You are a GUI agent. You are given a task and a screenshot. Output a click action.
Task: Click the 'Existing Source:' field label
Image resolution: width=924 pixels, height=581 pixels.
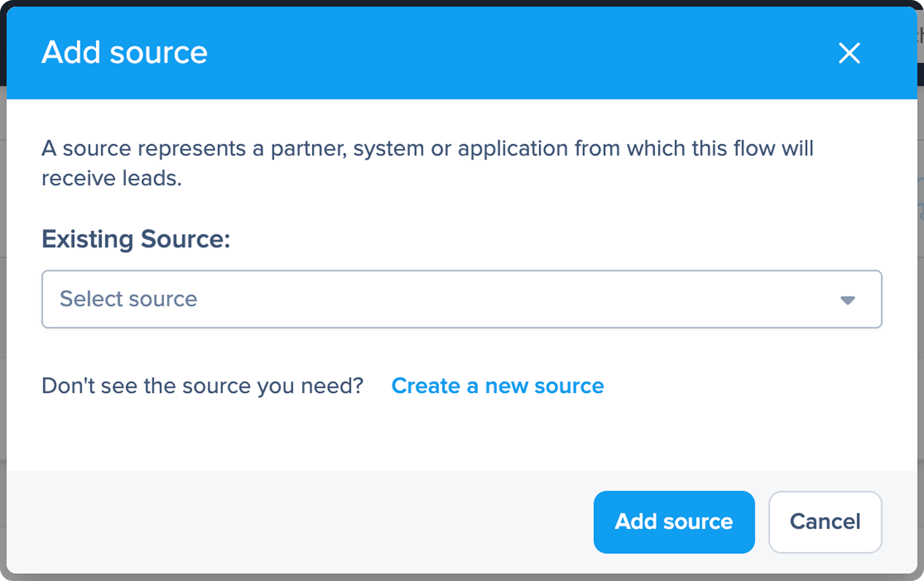(x=136, y=239)
